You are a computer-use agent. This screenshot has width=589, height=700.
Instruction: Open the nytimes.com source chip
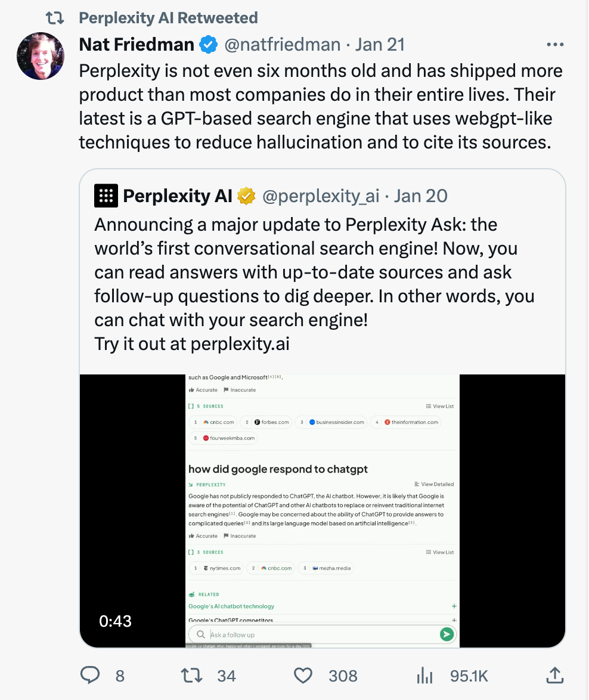216,568
